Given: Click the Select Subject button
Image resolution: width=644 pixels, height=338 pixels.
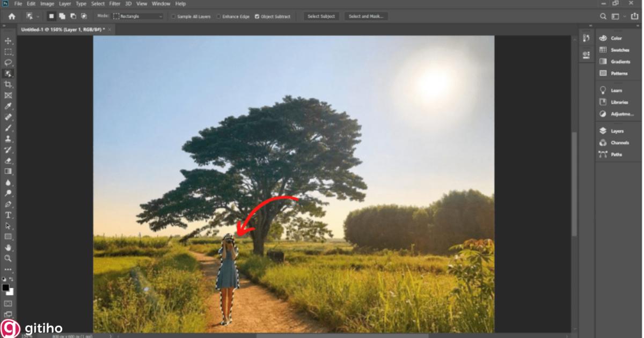Looking at the screenshot, I should [321, 16].
